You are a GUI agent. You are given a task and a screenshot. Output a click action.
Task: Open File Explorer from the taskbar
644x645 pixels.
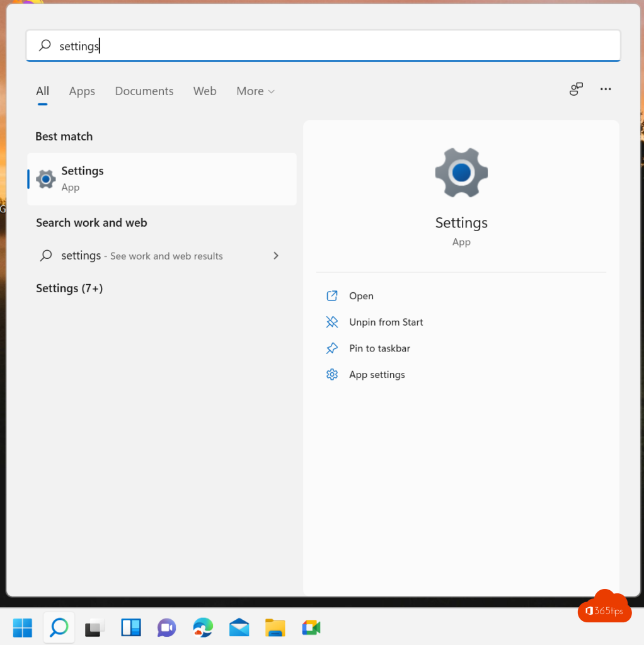275,627
